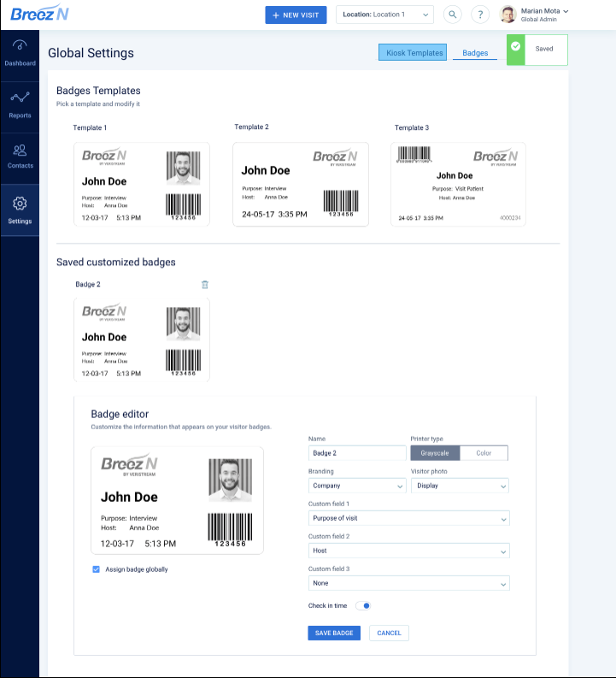Open Custom field 2 Host dropdown
Screen dimensions: 616x678
408,551
